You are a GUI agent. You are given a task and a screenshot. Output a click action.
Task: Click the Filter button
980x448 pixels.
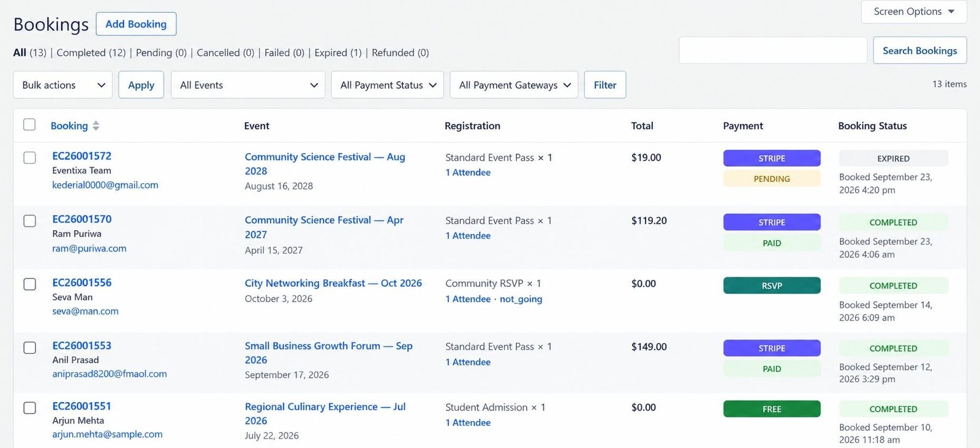pyautogui.click(x=605, y=85)
